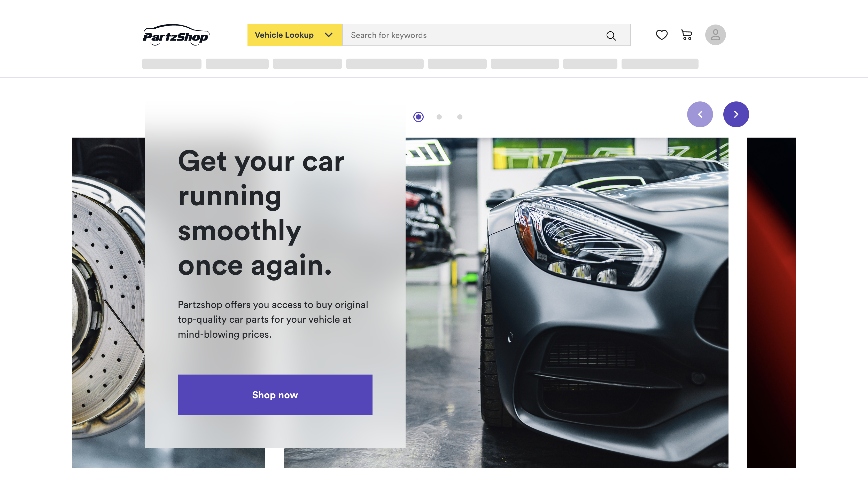Expand the Vehicle Lookup dropdown
Screen dimensions: 868x500
(x=295, y=35)
